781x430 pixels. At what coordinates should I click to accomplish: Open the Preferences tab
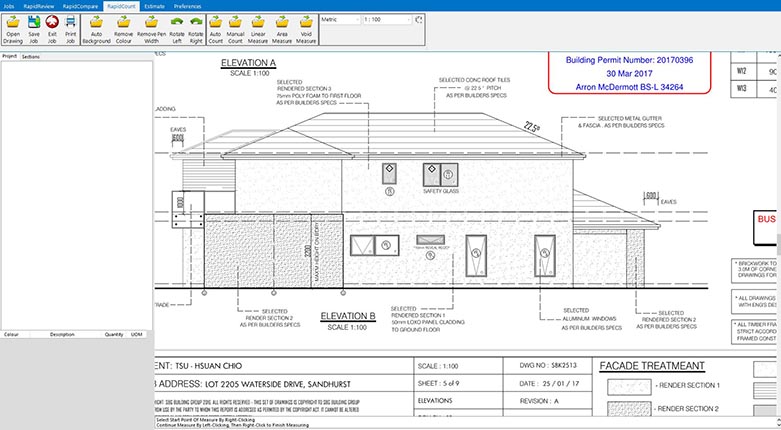[x=188, y=6]
